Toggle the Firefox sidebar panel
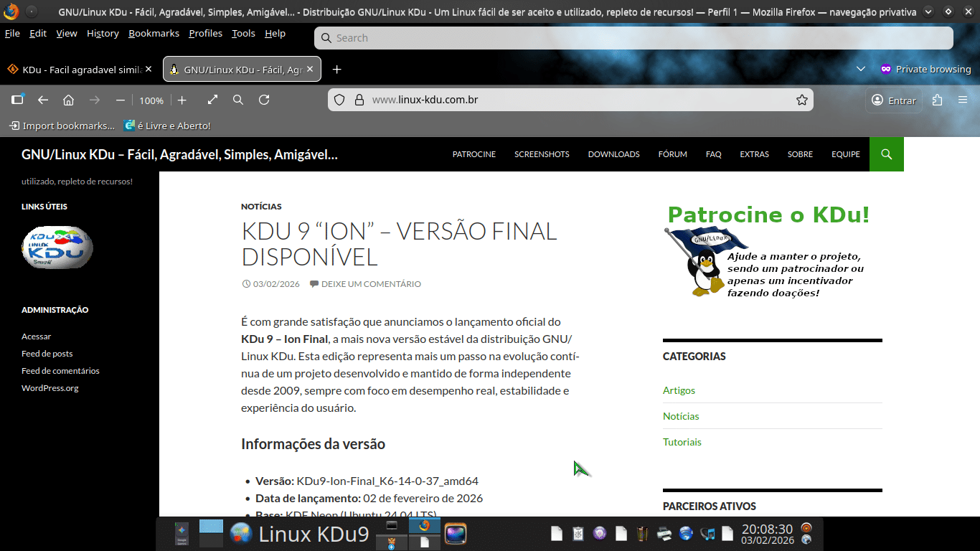Screen dimensions: 980x551 pyautogui.click(x=18, y=100)
